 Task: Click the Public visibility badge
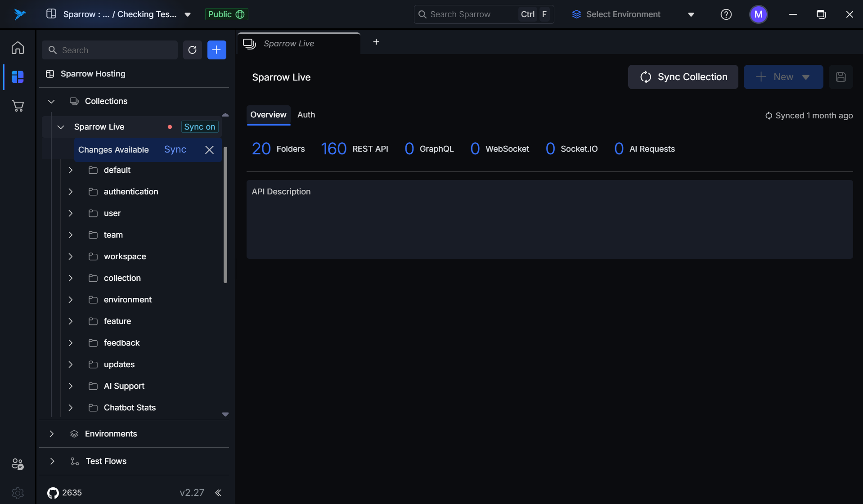click(226, 14)
